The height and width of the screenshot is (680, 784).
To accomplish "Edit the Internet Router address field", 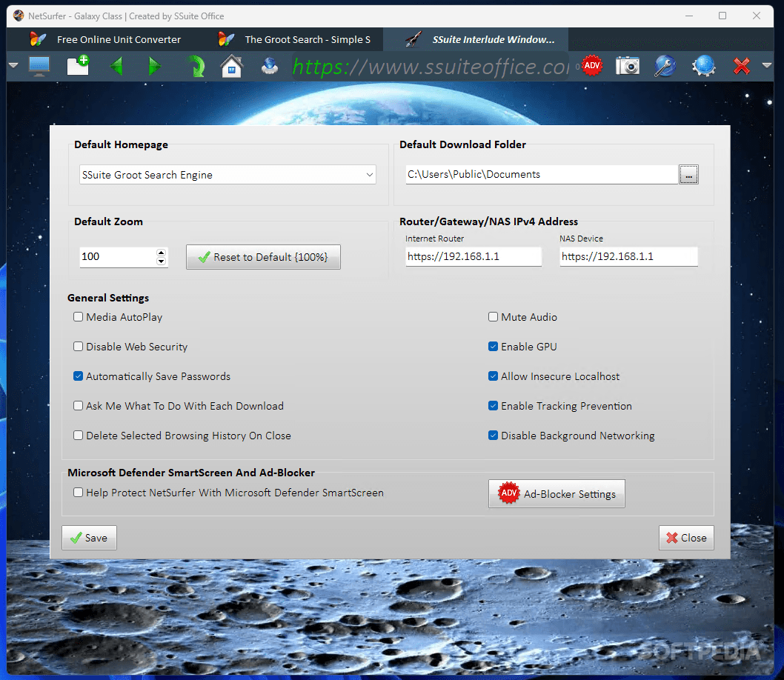I will [474, 257].
